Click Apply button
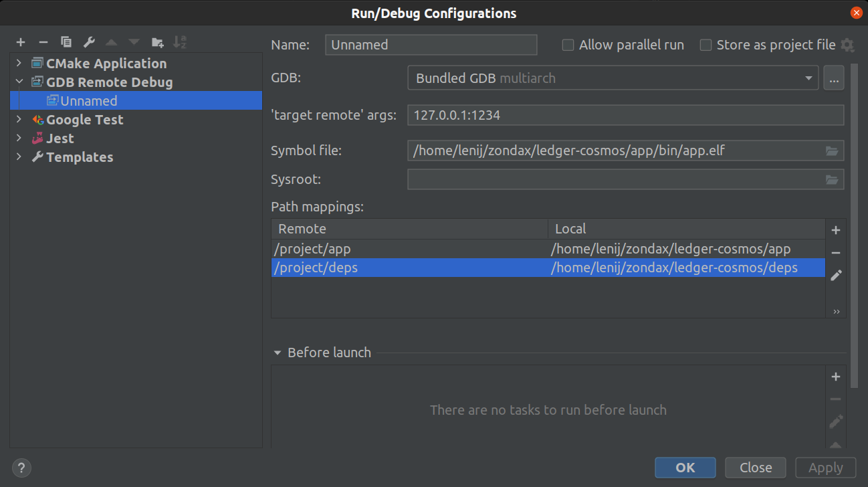The height and width of the screenshot is (487, 868). [826, 468]
